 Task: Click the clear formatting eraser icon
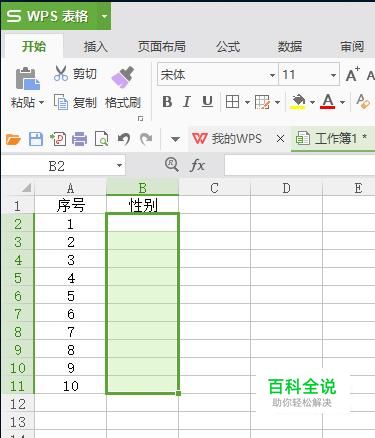(363, 101)
